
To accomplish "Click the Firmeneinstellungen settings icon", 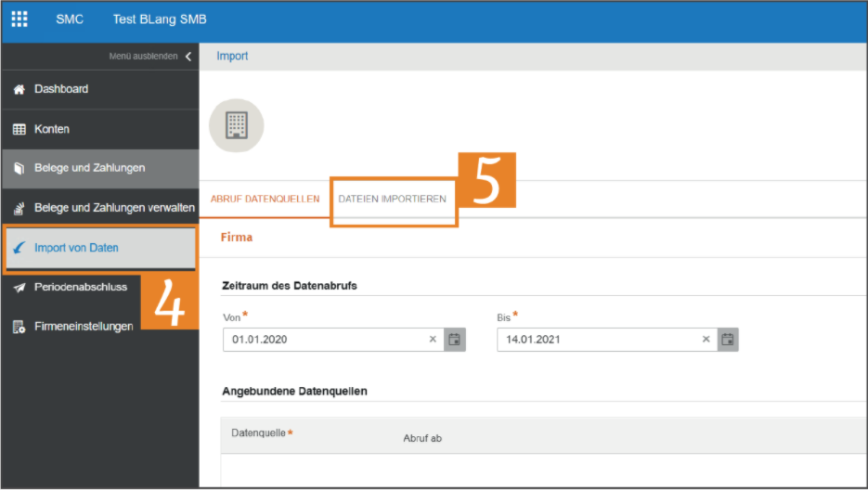I will pyautogui.click(x=18, y=327).
